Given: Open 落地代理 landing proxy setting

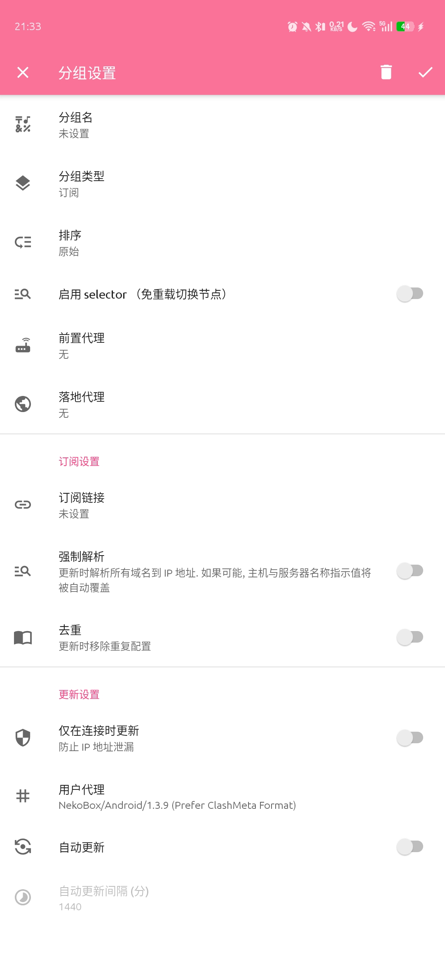Looking at the screenshot, I should [165, 405].
